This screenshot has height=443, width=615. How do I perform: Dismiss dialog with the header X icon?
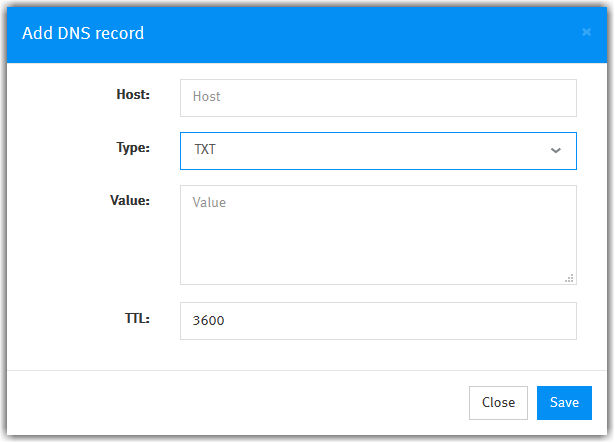(x=586, y=32)
